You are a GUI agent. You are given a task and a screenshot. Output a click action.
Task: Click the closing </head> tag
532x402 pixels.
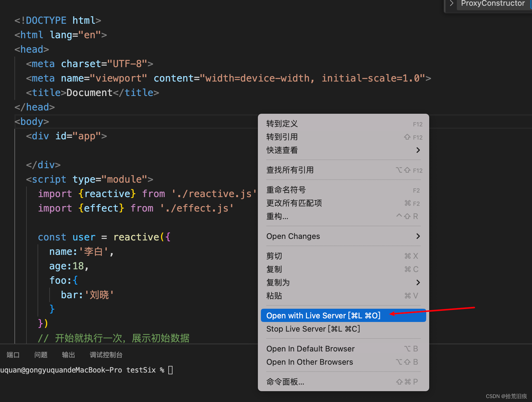(x=35, y=107)
